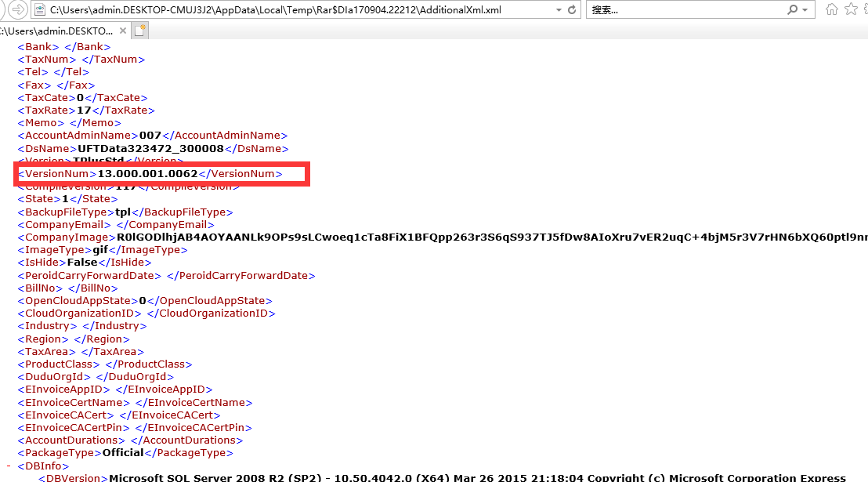Viewport: 868px width, 482px height.
Task: Click the opening CompanyEmail tag
Action: (64, 225)
